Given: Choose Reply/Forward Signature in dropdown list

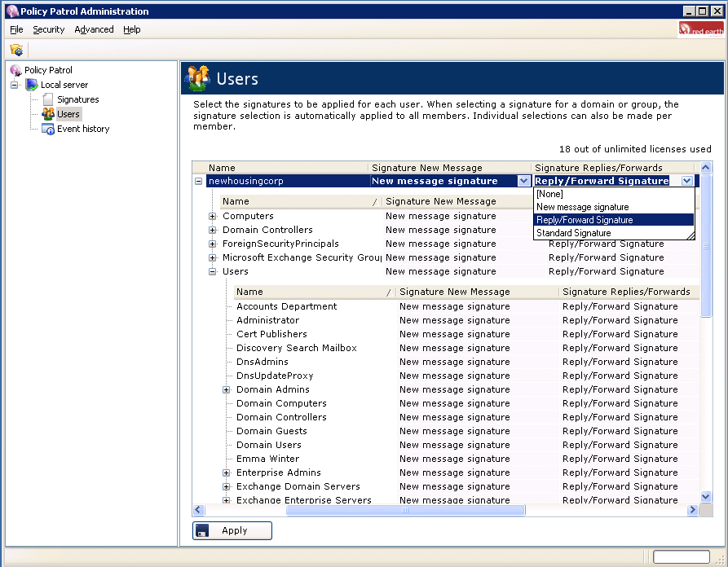Looking at the screenshot, I should click(x=614, y=220).
